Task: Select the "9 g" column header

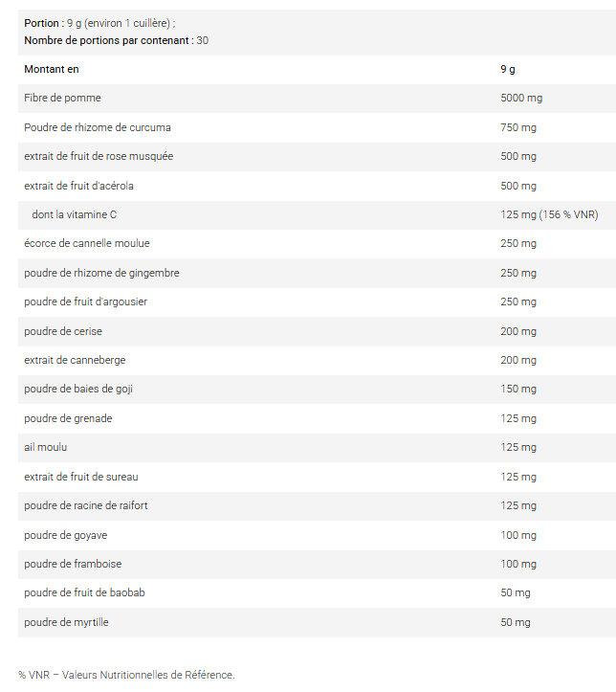Action: (x=508, y=69)
